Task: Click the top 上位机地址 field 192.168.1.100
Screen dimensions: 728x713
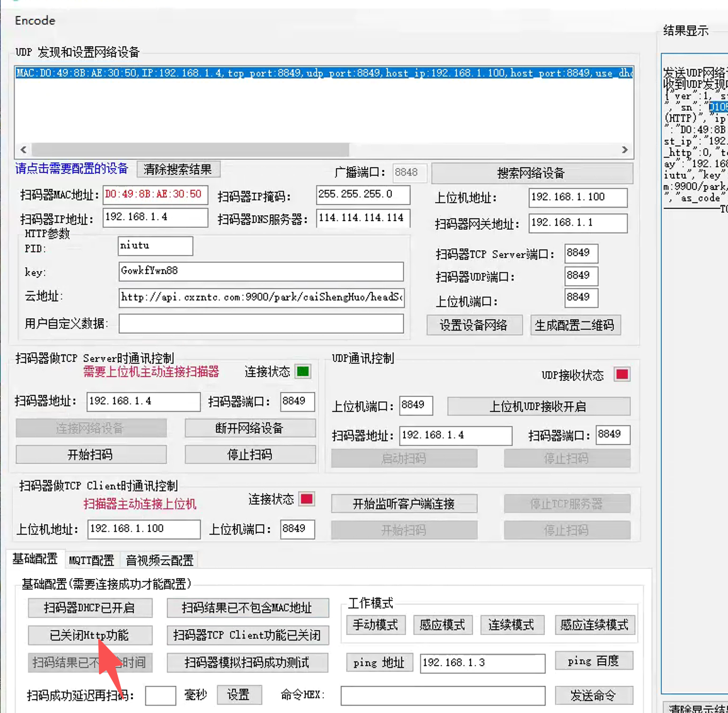Action: click(x=577, y=197)
